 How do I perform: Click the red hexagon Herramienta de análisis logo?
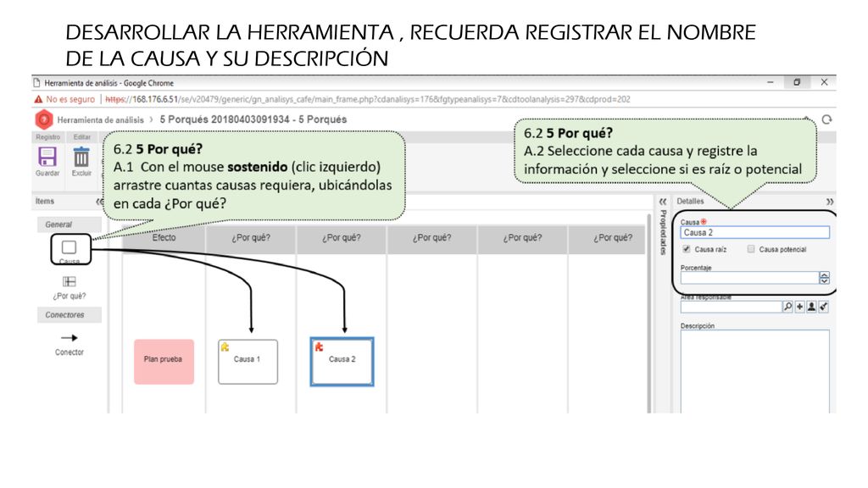[x=44, y=119]
